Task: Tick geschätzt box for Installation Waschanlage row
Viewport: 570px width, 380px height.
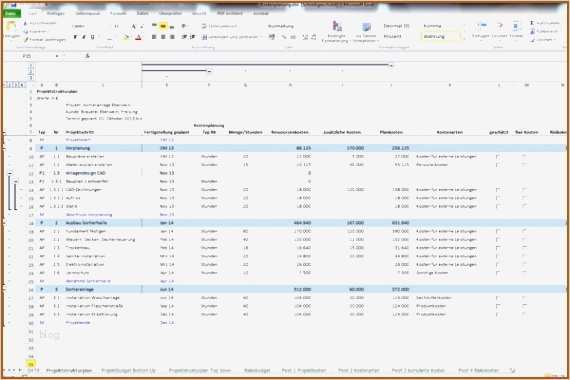Action: (x=498, y=298)
